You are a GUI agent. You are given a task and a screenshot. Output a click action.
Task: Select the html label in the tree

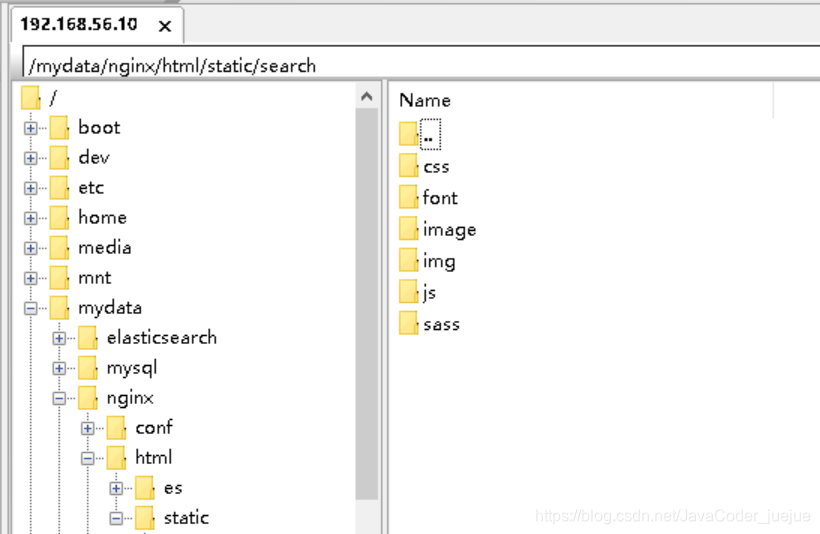[x=153, y=458]
